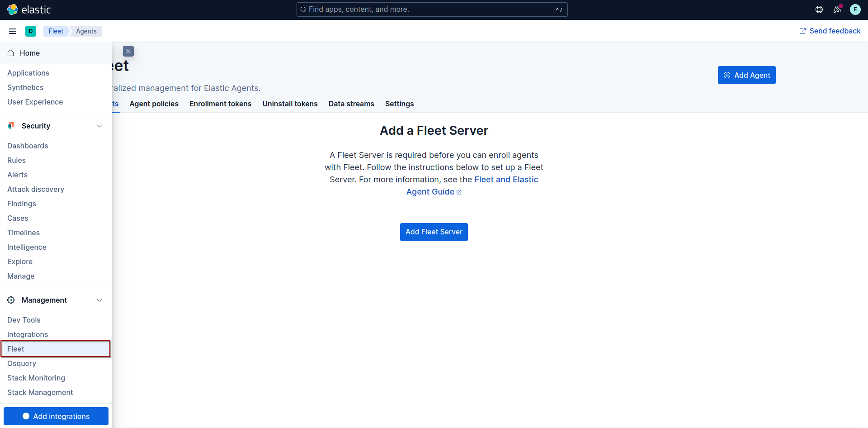Open Applications in the sidebar

[x=28, y=73]
